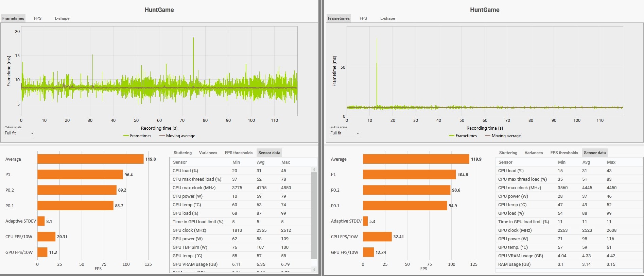Click the Sensor column header in left table

pyautogui.click(x=180, y=162)
